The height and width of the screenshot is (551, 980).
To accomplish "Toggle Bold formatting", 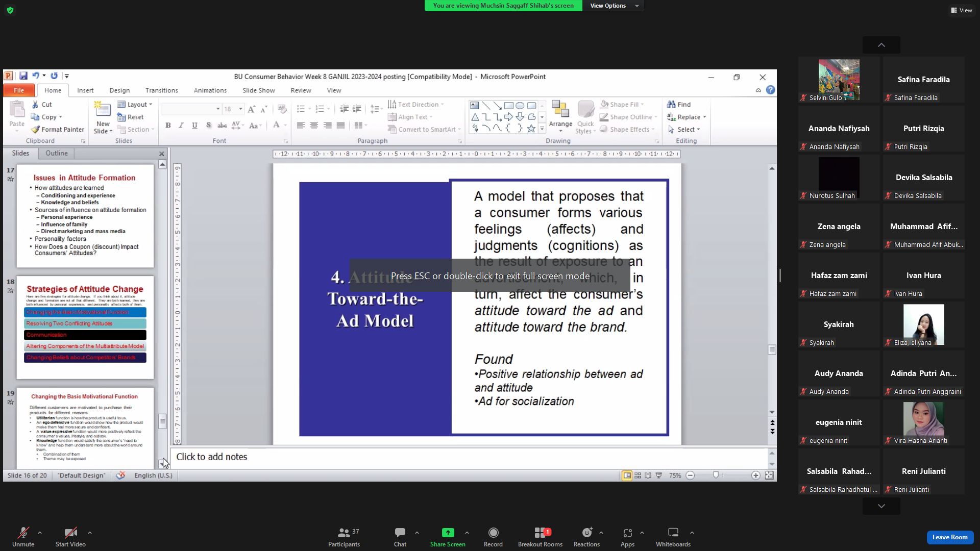I will tap(168, 126).
